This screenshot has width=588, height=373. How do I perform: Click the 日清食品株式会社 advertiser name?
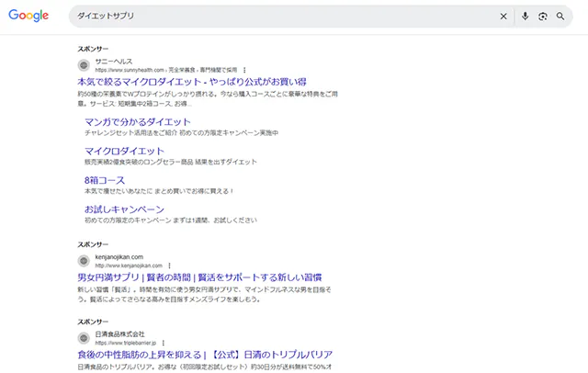[x=119, y=334]
